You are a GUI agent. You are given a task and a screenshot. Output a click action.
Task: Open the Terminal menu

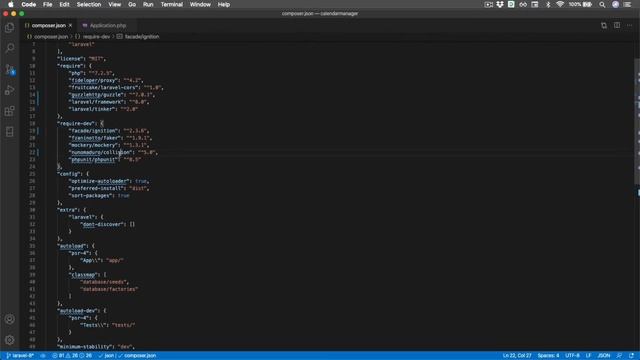click(x=171, y=4)
